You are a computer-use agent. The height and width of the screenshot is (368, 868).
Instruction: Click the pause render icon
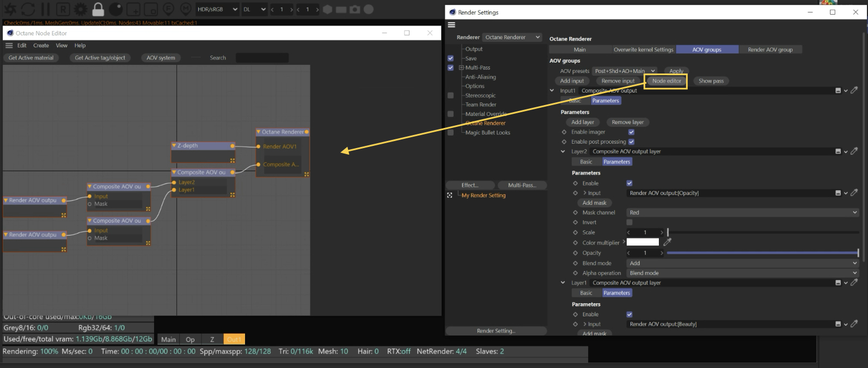(45, 9)
